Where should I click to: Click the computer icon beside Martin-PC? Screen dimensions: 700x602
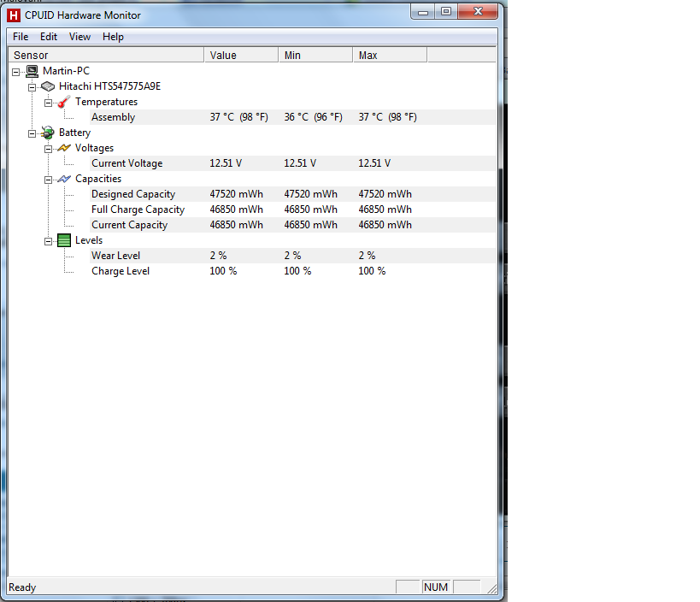[32, 71]
